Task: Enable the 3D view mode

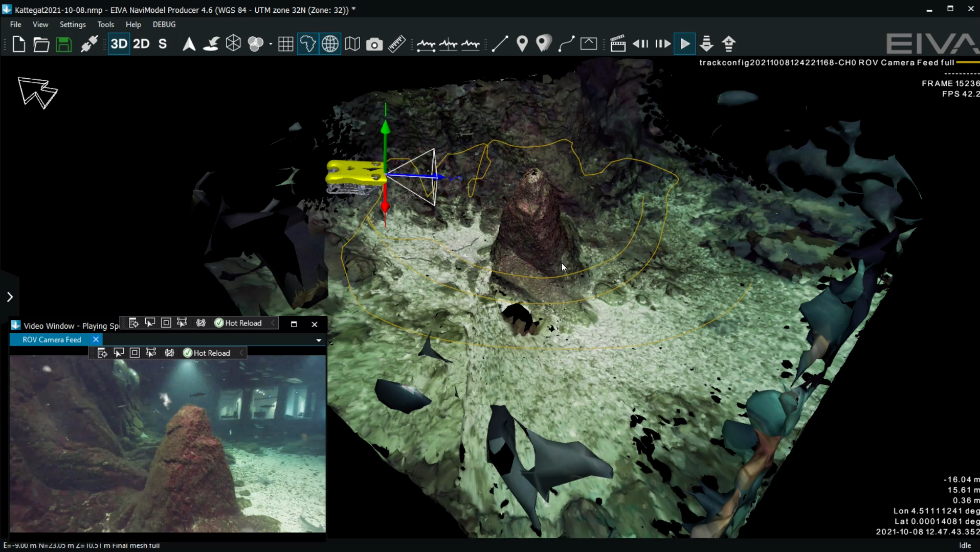Action: (x=119, y=44)
